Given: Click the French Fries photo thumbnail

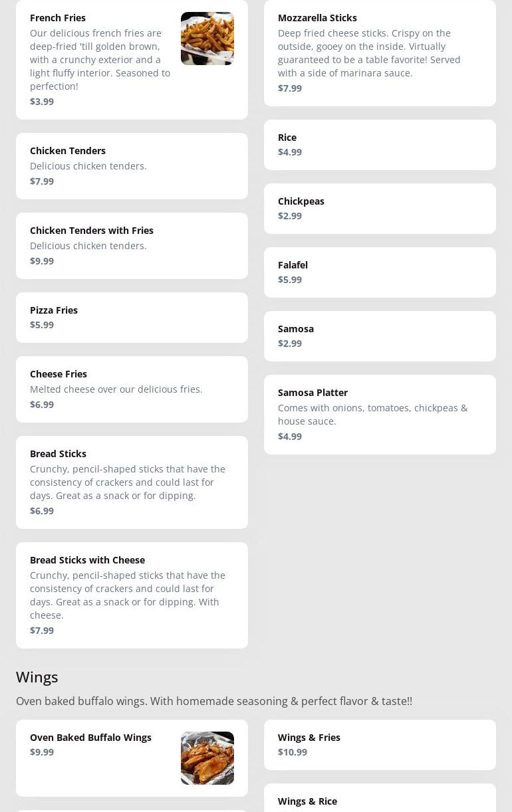Looking at the screenshot, I should click(x=207, y=39).
